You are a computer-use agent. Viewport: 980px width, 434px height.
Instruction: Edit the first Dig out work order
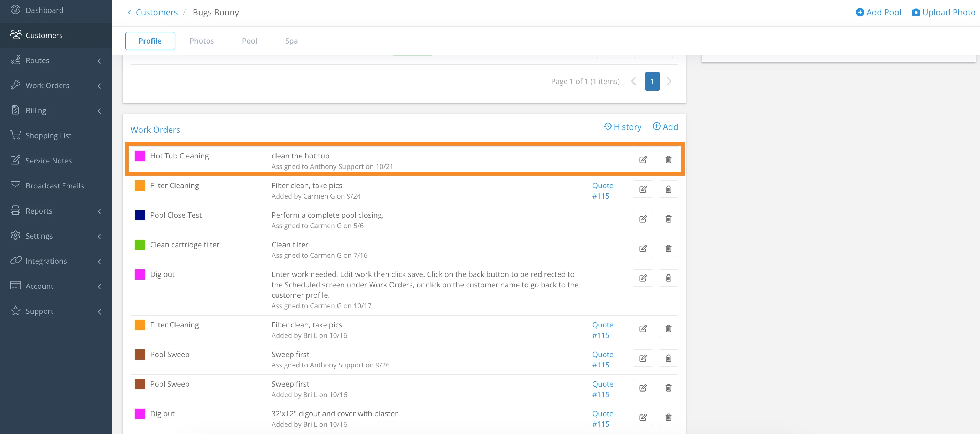point(643,278)
